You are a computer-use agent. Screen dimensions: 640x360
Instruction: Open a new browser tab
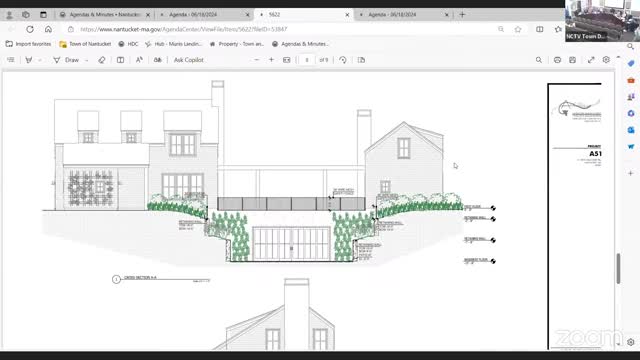[x=462, y=15]
